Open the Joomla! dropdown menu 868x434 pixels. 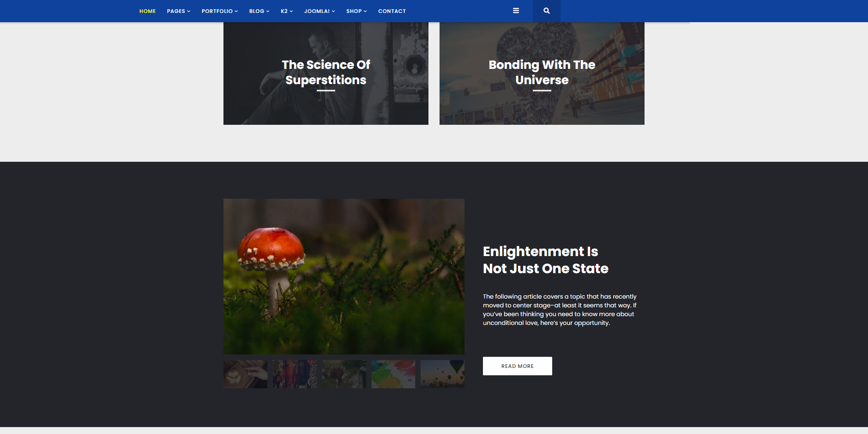click(319, 11)
